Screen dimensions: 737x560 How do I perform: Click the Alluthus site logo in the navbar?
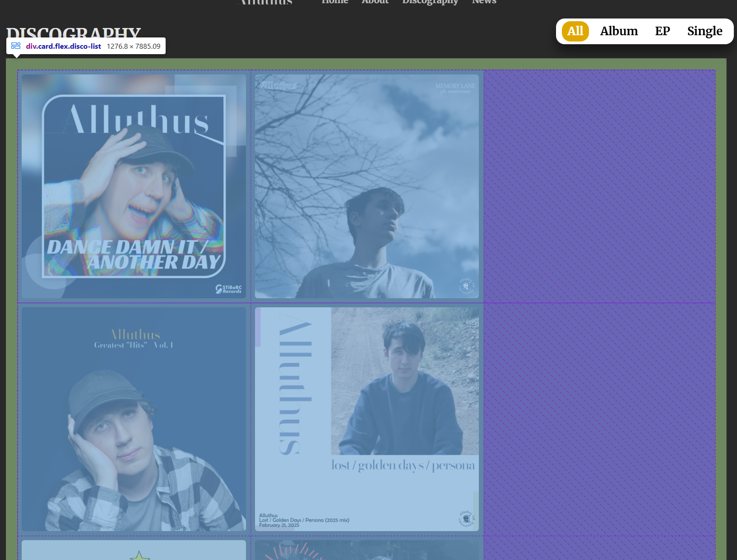pyautogui.click(x=265, y=3)
